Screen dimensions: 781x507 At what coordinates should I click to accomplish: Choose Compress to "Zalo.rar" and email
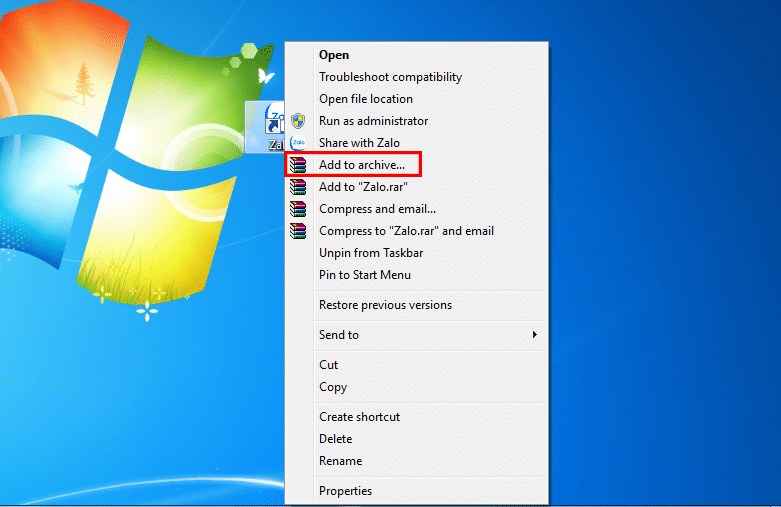(x=417, y=231)
